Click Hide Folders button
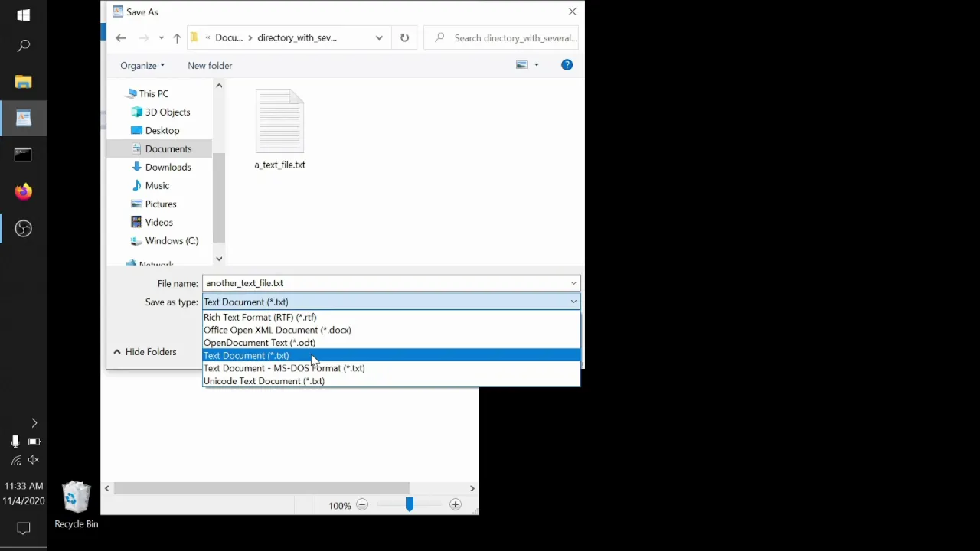The width and height of the screenshot is (980, 551). pos(145,352)
